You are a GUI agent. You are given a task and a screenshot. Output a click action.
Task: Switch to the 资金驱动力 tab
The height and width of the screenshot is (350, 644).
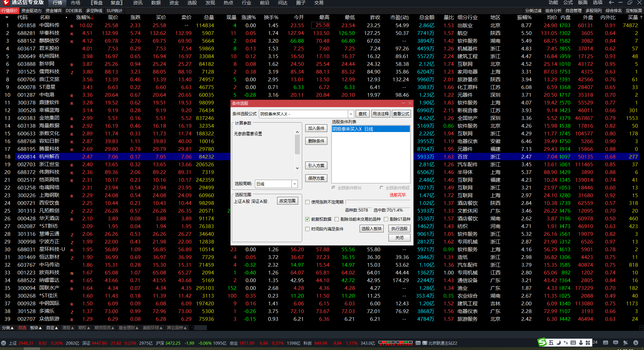[x=32, y=11]
